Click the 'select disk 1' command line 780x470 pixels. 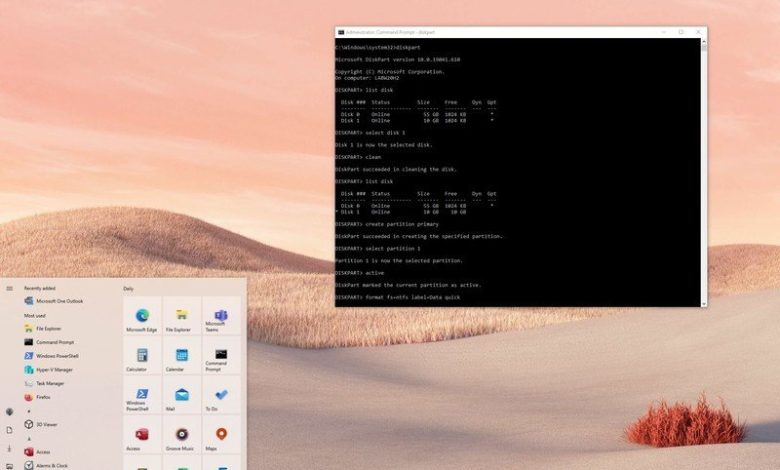click(370, 133)
